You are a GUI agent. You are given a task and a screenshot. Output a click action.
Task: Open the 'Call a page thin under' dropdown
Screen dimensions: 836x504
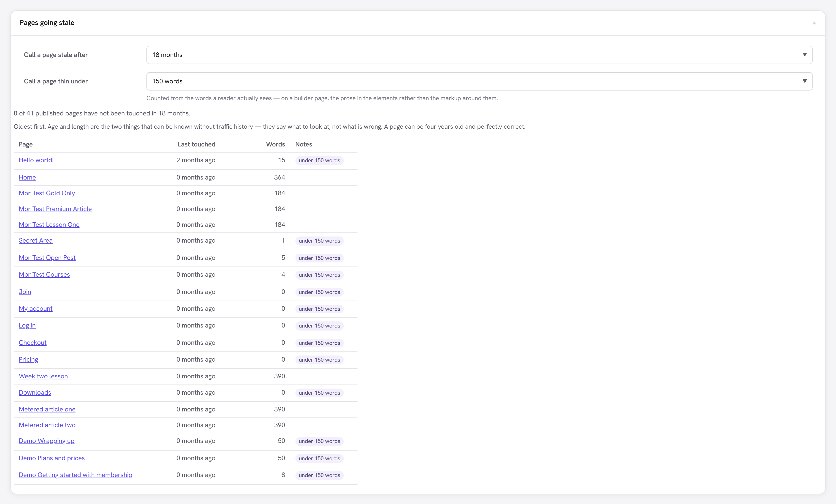[479, 81]
